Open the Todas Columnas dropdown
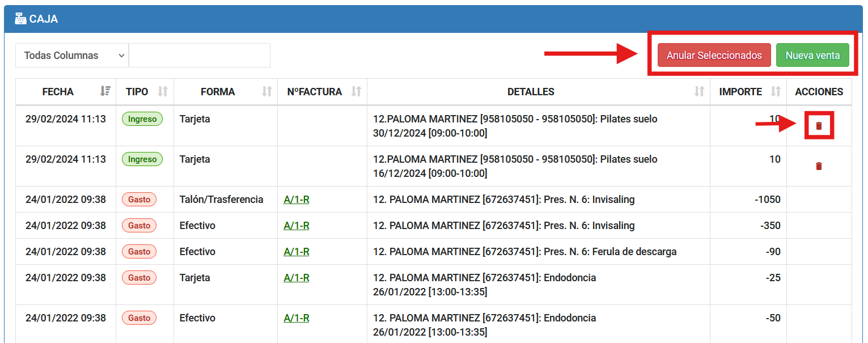This screenshot has width=868, height=343. tap(72, 56)
